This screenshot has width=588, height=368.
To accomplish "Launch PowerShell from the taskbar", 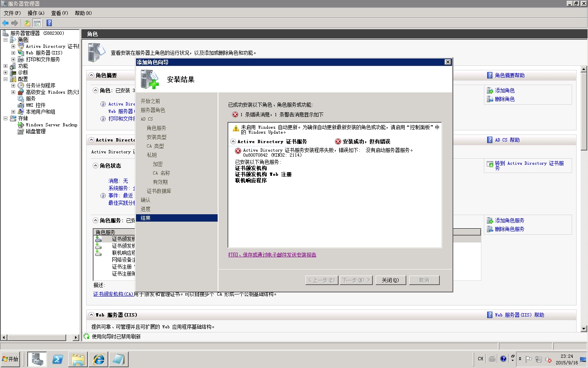I will 58,359.
